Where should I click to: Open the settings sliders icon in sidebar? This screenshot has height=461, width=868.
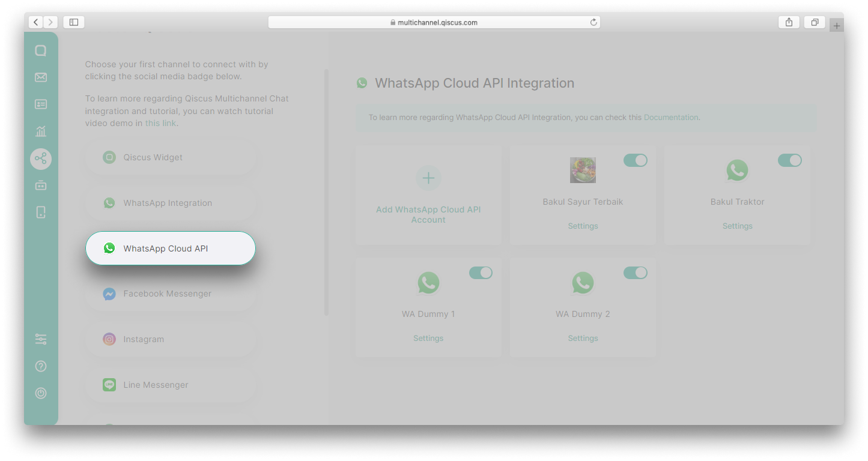(x=41, y=339)
